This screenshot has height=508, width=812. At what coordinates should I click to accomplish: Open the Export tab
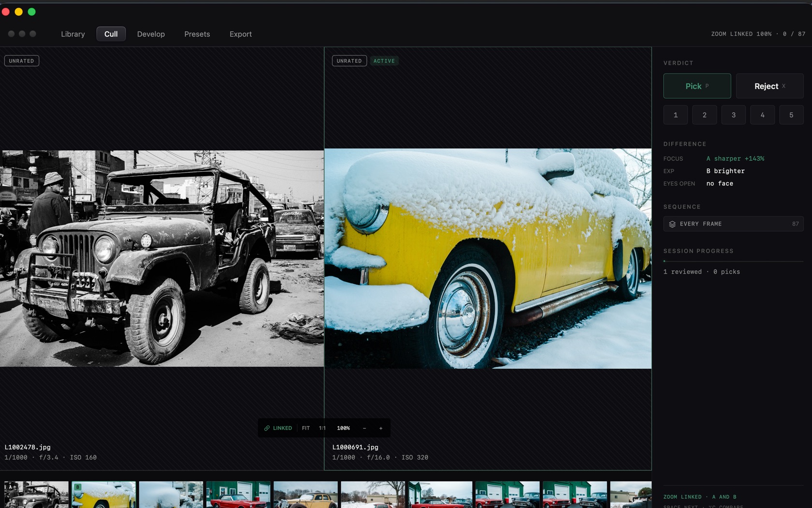pos(241,34)
